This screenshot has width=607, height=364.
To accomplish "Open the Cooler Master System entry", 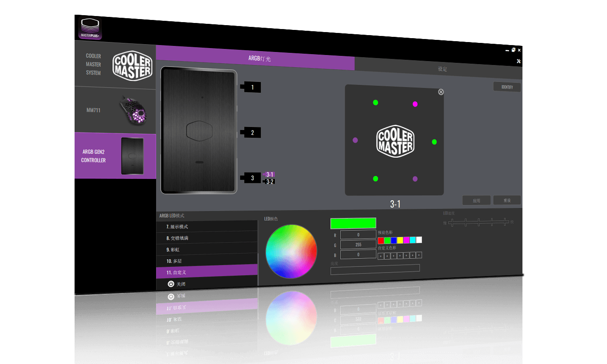I will [x=115, y=65].
